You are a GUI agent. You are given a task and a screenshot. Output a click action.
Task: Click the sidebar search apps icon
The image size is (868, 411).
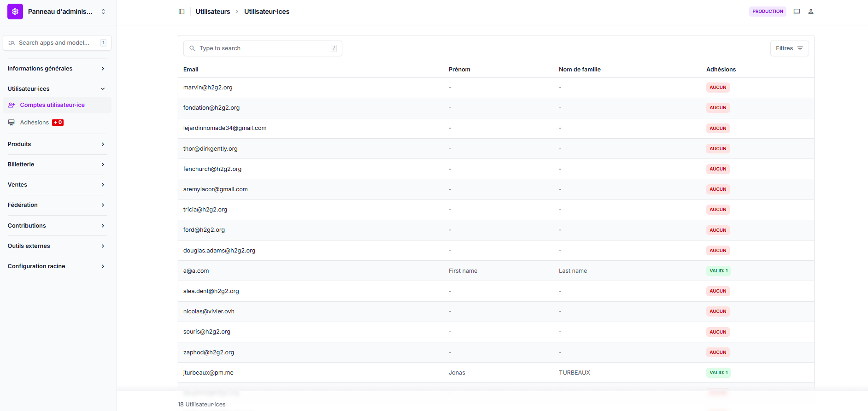coord(12,43)
